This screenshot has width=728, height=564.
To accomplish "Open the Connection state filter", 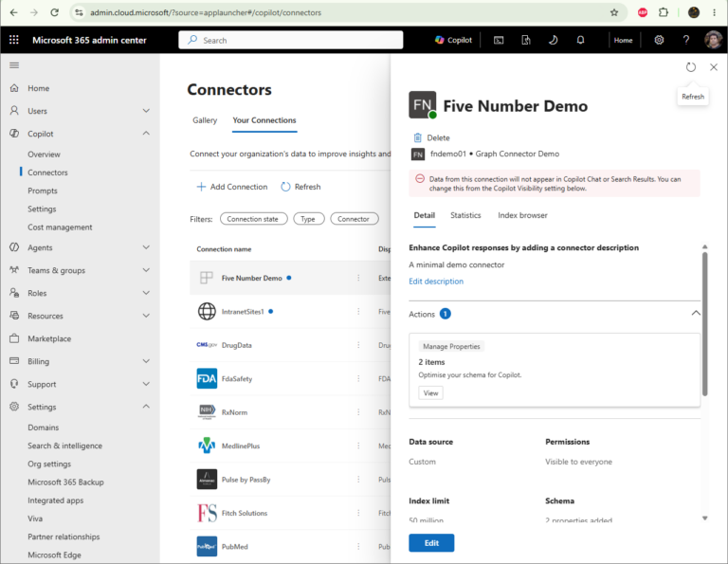I will (x=253, y=219).
